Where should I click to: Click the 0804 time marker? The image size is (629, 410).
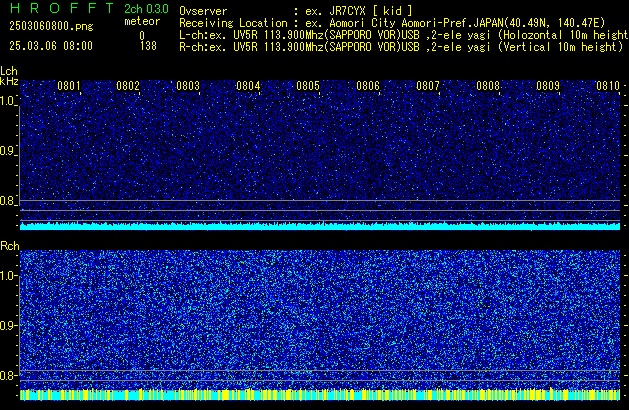[x=248, y=86]
